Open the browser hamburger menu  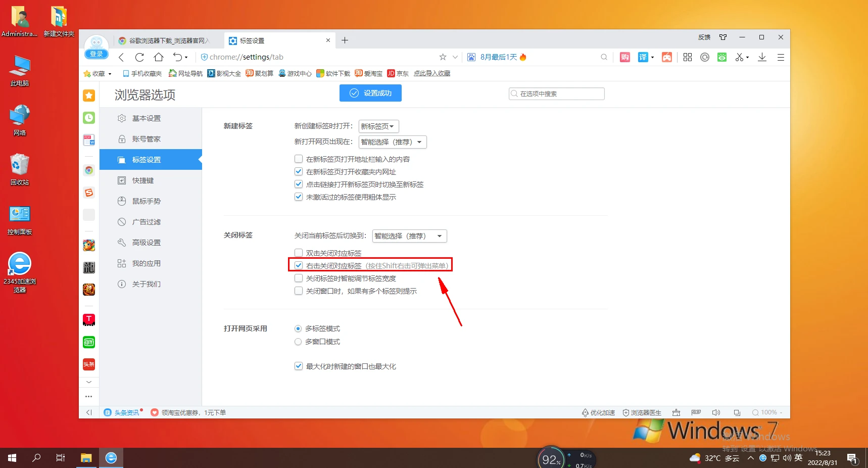[x=781, y=57]
